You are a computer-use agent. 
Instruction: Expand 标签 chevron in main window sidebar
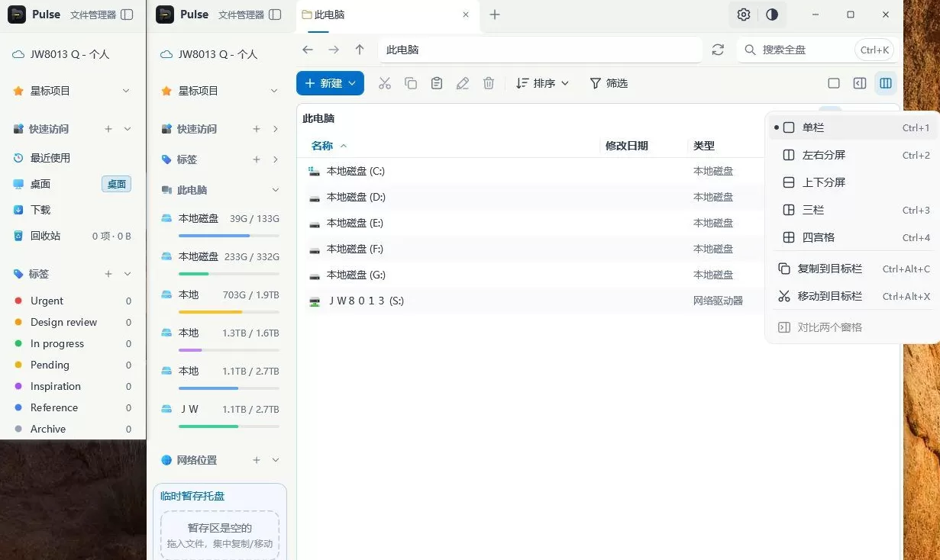pyautogui.click(x=276, y=159)
